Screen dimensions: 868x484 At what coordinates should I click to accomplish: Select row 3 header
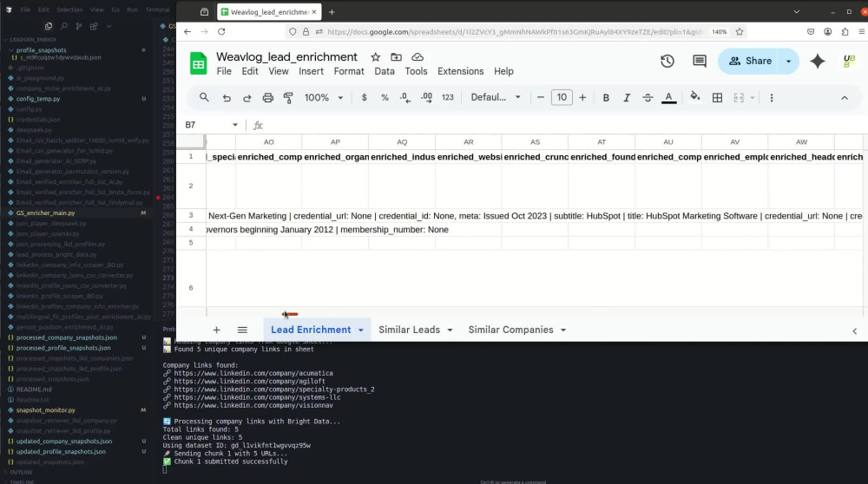point(191,216)
